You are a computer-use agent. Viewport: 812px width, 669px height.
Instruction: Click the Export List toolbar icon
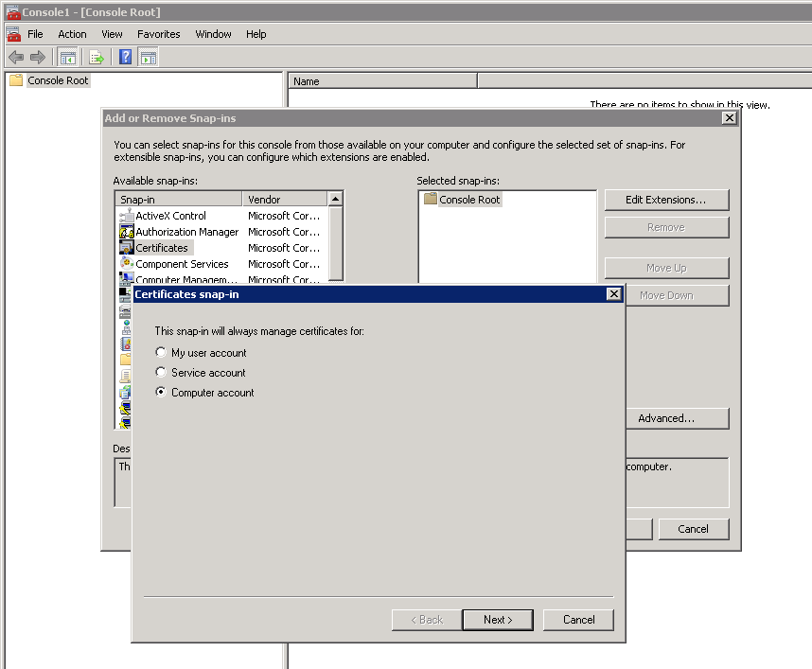(97, 57)
